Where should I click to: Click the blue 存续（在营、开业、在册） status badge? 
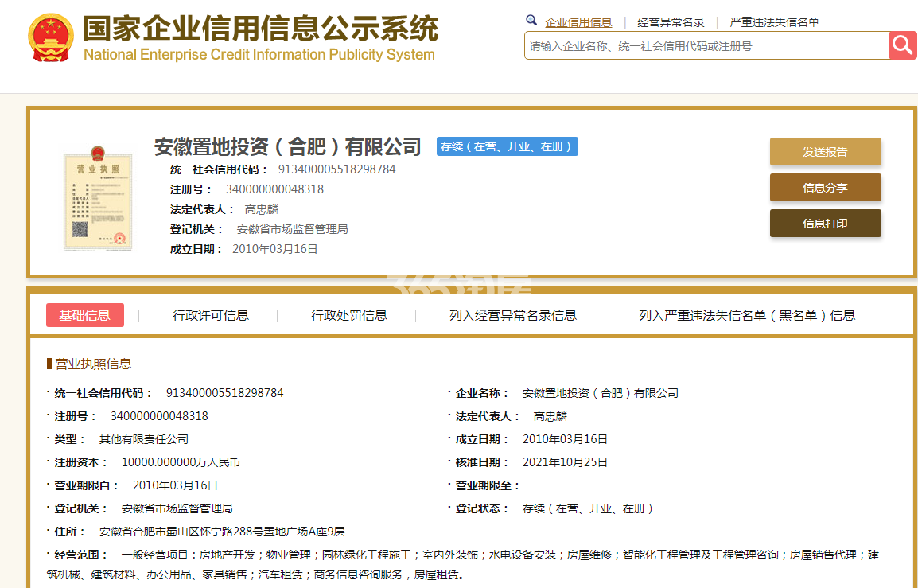pos(507,146)
